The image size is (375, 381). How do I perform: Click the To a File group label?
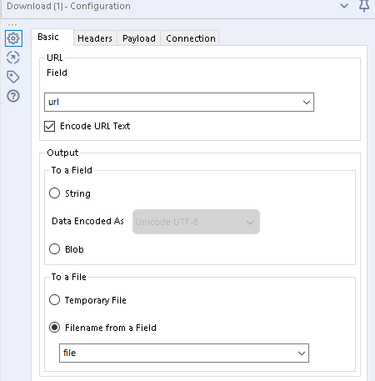click(x=69, y=277)
